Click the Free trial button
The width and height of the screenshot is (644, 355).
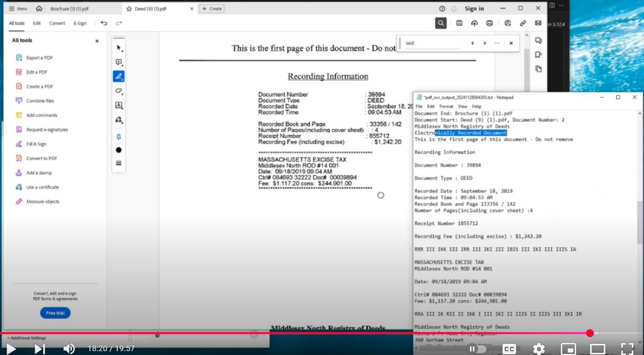pos(55,313)
